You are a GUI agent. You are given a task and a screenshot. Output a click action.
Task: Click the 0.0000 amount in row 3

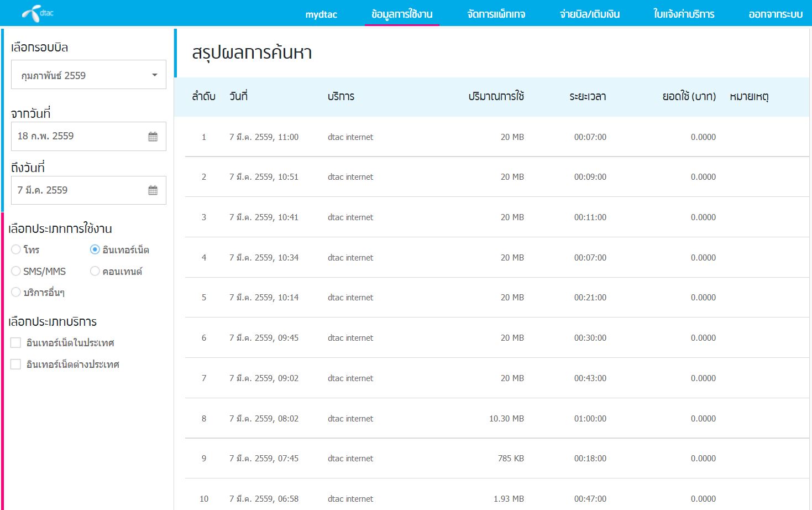703,217
